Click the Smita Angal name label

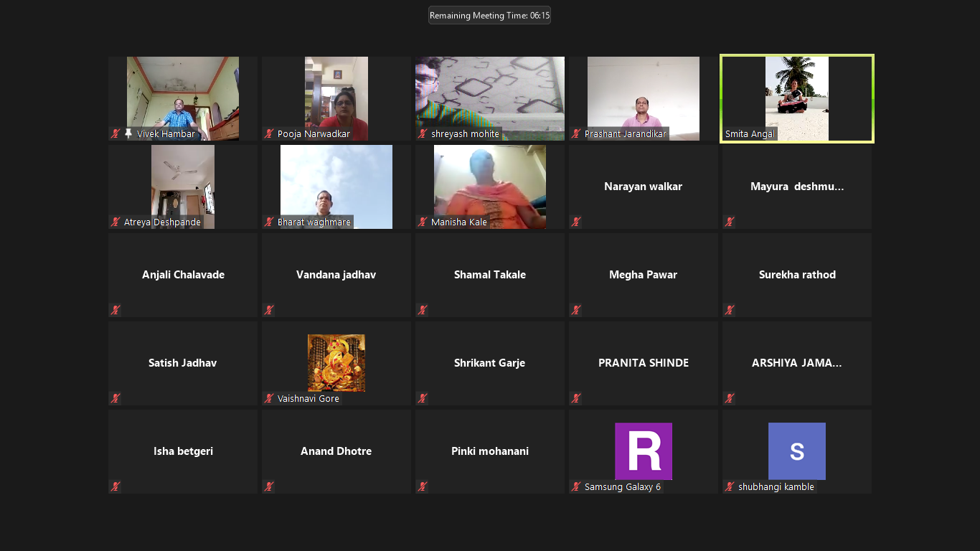[750, 134]
